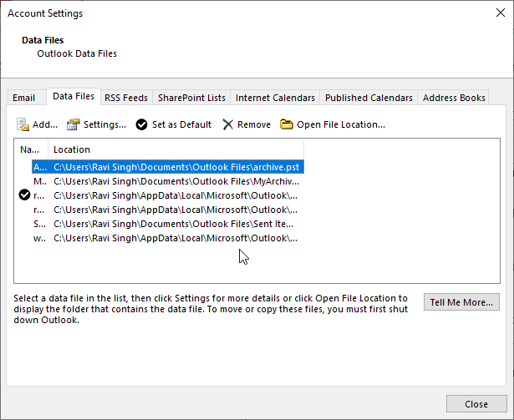
Task: Click the Add data file icon
Action: (x=23, y=124)
